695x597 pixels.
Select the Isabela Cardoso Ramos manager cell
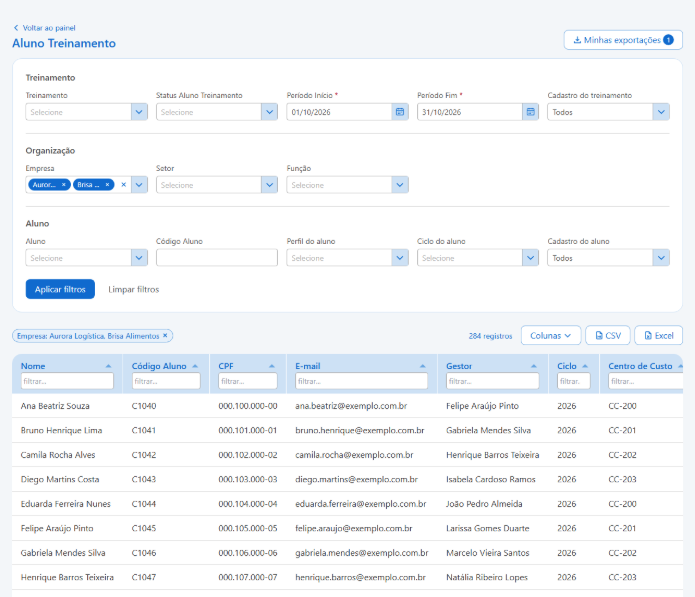click(491, 479)
